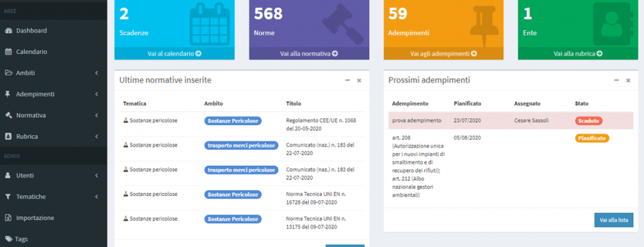644x247 pixels.
Task: Minimize the Prossimi adempimenti panel
Action: pyautogui.click(x=616, y=81)
